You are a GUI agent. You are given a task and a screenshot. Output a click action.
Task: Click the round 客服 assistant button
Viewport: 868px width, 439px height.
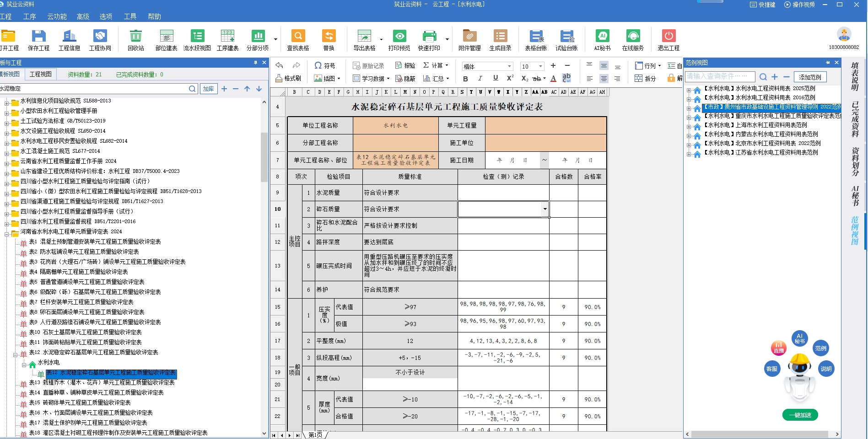tap(771, 369)
